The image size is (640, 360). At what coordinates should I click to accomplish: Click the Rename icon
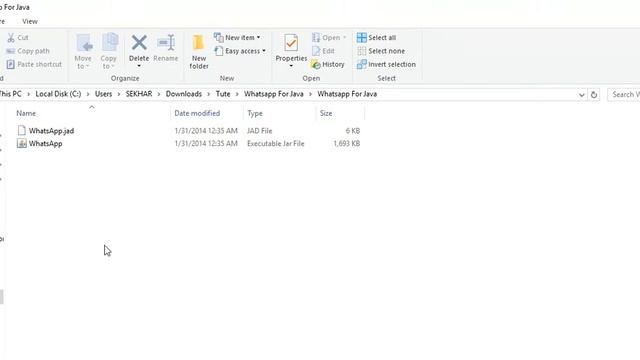click(x=166, y=42)
